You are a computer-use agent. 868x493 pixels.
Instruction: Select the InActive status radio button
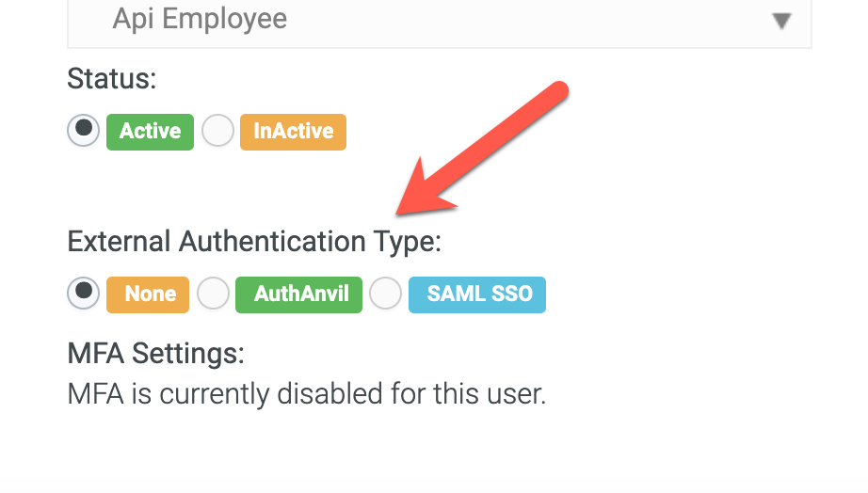point(217,131)
